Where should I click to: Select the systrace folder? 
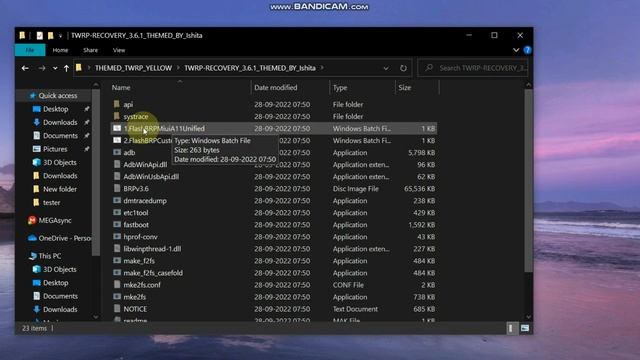click(x=136, y=117)
